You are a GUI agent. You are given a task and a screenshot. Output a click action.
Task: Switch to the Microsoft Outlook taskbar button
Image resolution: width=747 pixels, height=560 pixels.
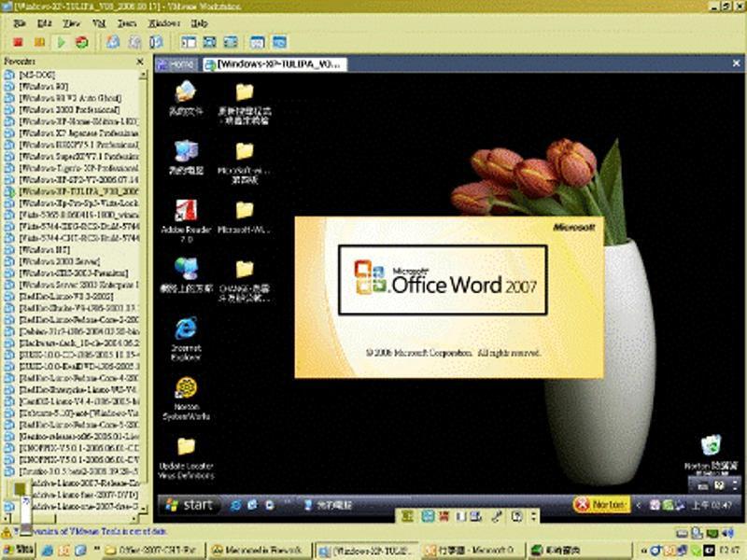472,551
